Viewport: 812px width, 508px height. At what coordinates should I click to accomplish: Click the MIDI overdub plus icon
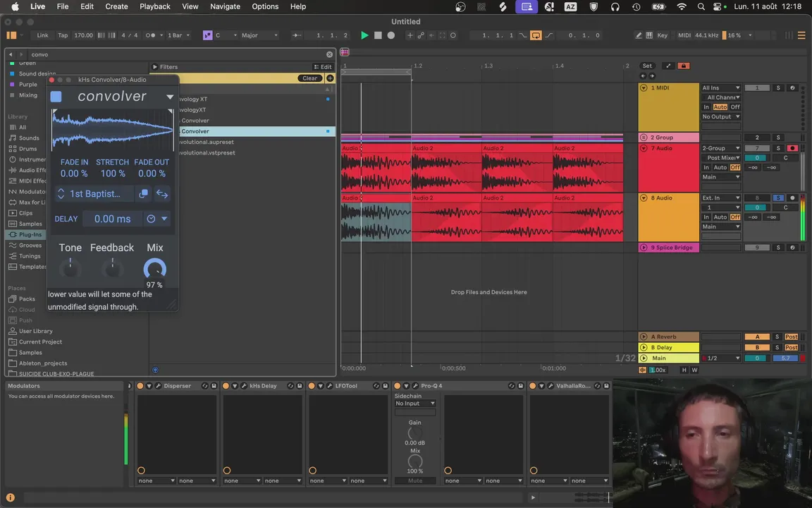coord(410,35)
